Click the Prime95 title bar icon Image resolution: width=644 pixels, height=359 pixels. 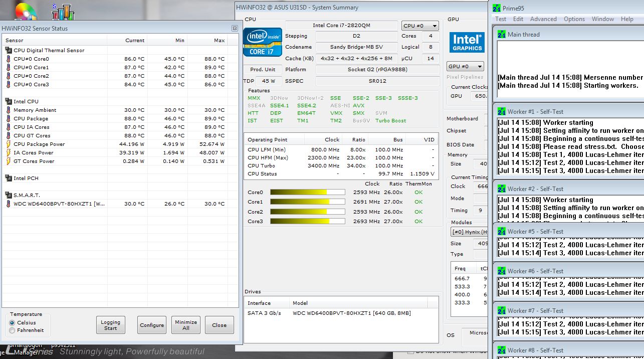[x=497, y=8]
